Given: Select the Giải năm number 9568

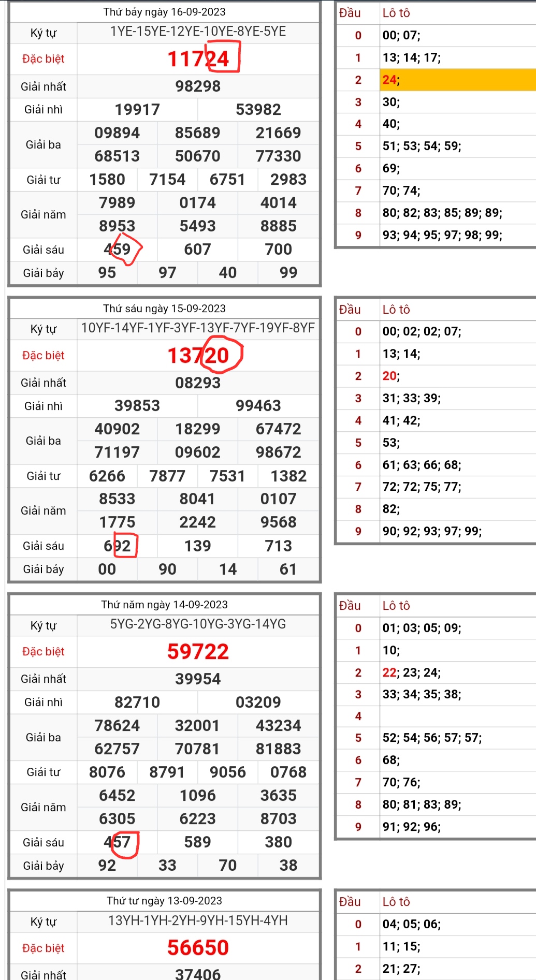Looking at the screenshot, I should (x=279, y=522).
